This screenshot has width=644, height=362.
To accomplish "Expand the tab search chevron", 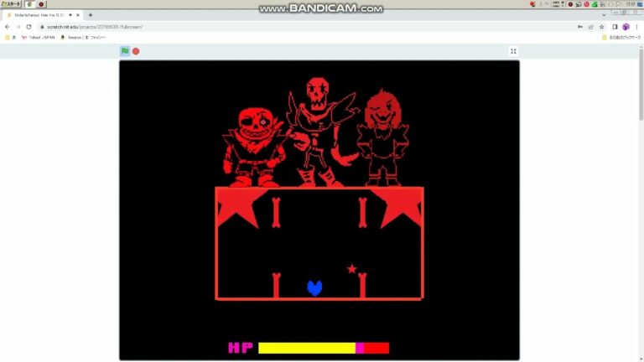I will [604, 15].
